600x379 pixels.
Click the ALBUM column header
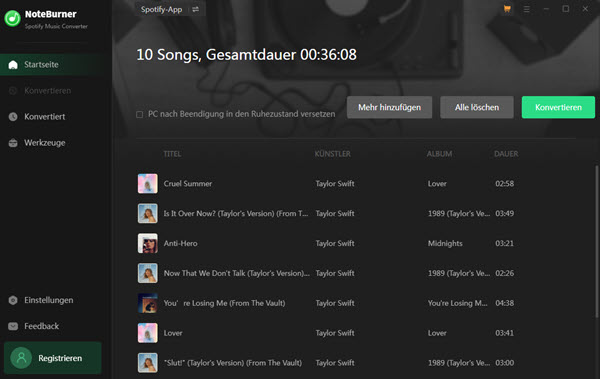coord(439,154)
